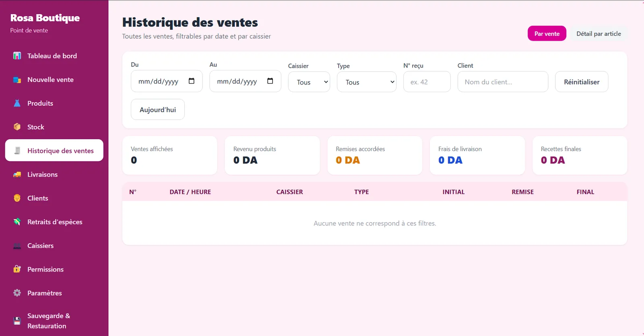Viewport: 644px width, 336px height.
Task: Open the Produits section
Action: tap(54, 103)
